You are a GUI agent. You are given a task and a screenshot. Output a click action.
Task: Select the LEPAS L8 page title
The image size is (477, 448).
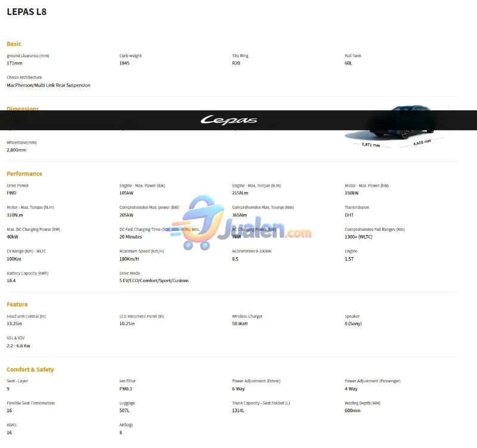tap(27, 12)
